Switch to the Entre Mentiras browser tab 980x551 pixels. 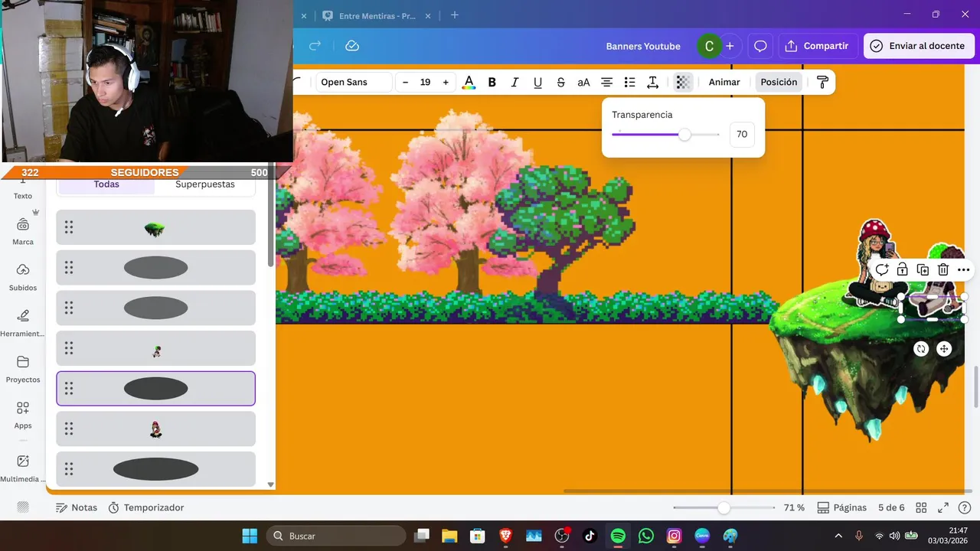[377, 15]
